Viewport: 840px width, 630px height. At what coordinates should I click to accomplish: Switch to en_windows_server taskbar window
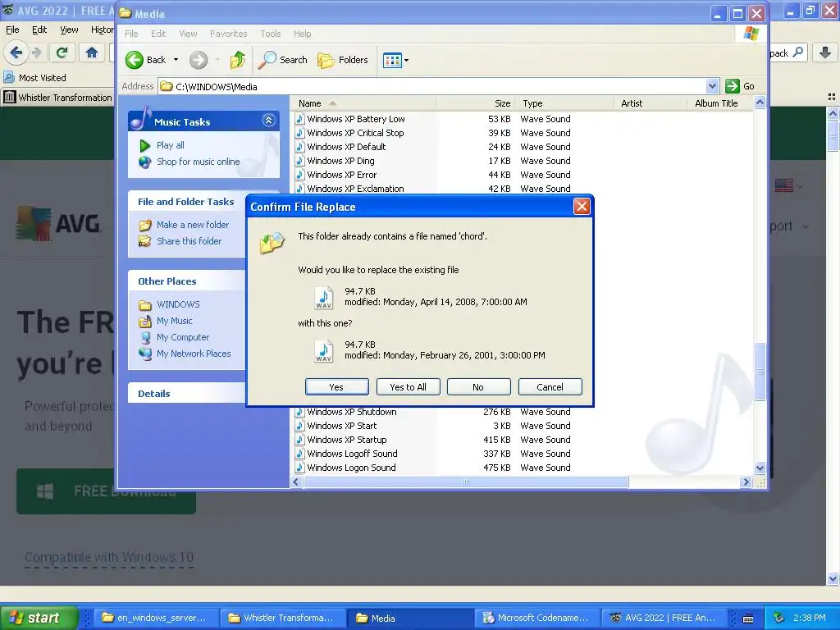[157, 618]
